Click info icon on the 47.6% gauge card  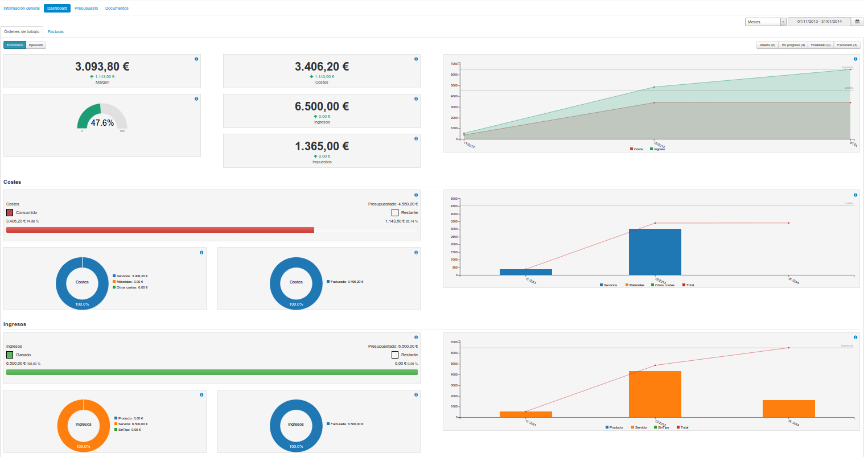[x=196, y=99]
